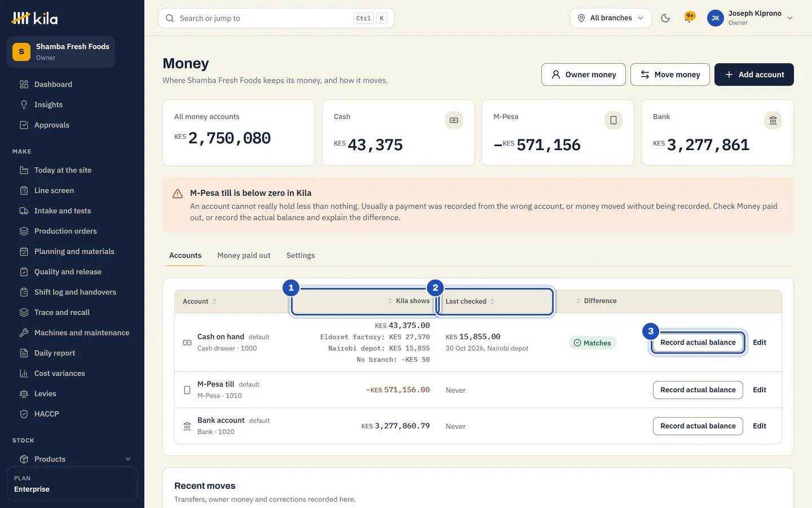The height and width of the screenshot is (508, 812).
Task: Open All branches dropdown
Action: click(611, 18)
